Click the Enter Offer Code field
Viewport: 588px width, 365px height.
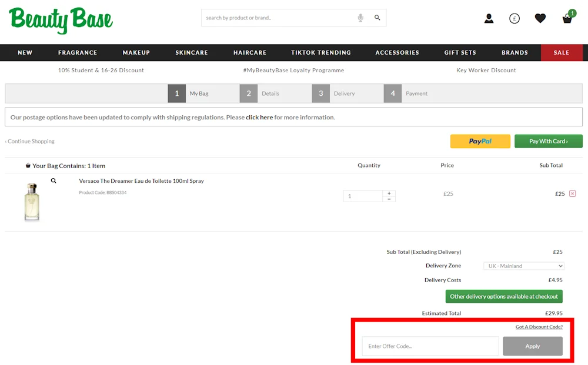click(x=430, y=346)
